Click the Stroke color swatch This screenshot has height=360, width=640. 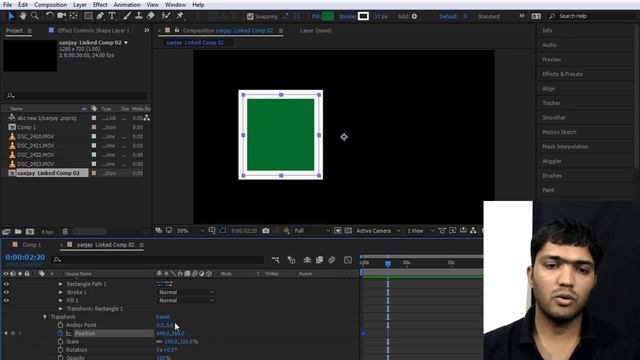tap(363, 16)
